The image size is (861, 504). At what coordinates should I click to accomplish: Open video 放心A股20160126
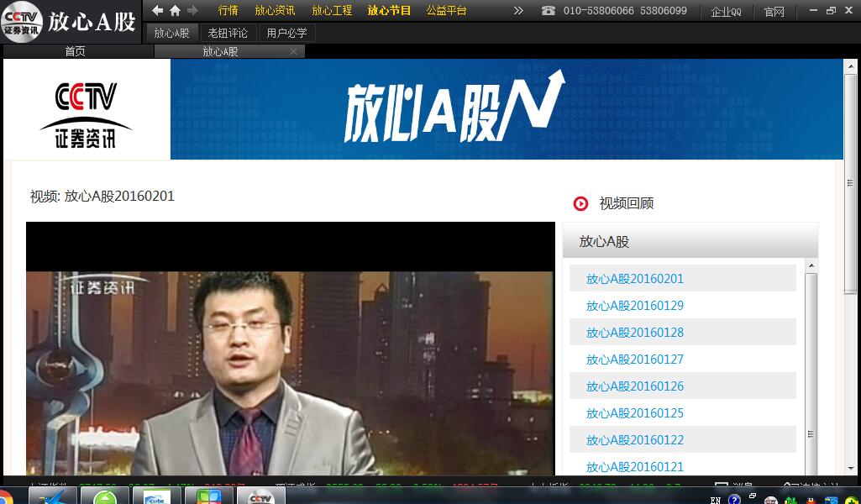coord(635,386)
